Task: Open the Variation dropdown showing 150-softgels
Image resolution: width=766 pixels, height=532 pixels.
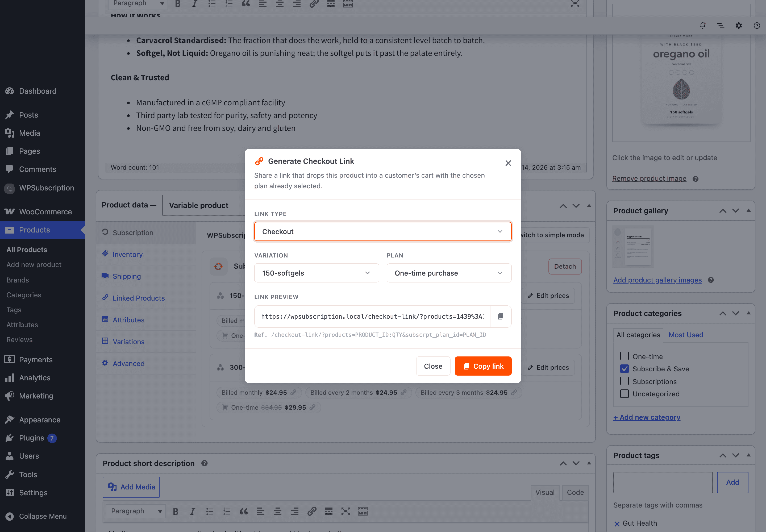Action: pos(316,273)
